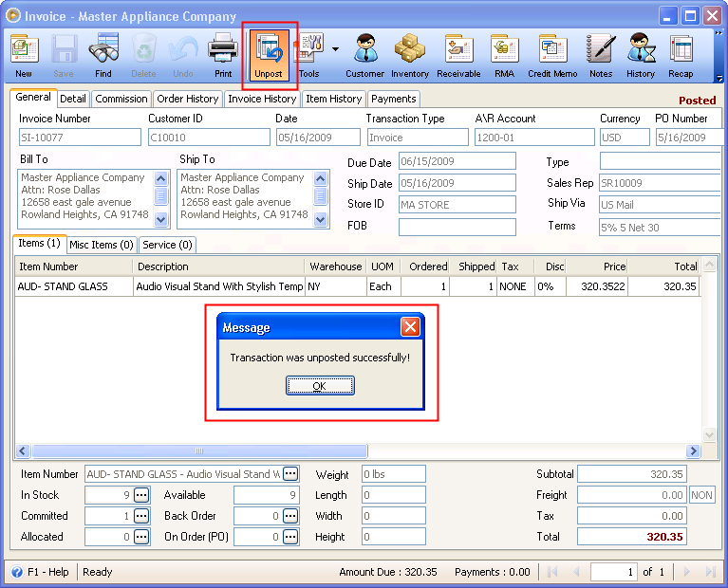
Task: Click the Delete recycle bin icon
Action: point(143,55)
